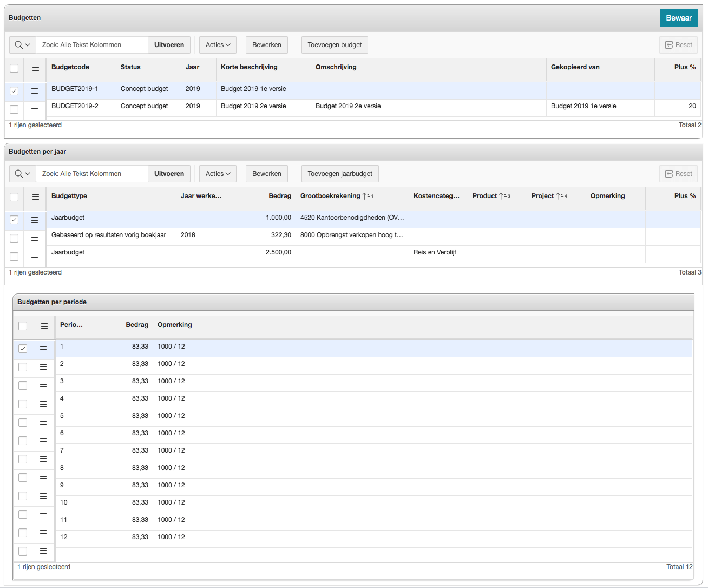The image size is (708, 588).
Task: Reset the Budgetten per jaar grid
Action: coord(679,174)
